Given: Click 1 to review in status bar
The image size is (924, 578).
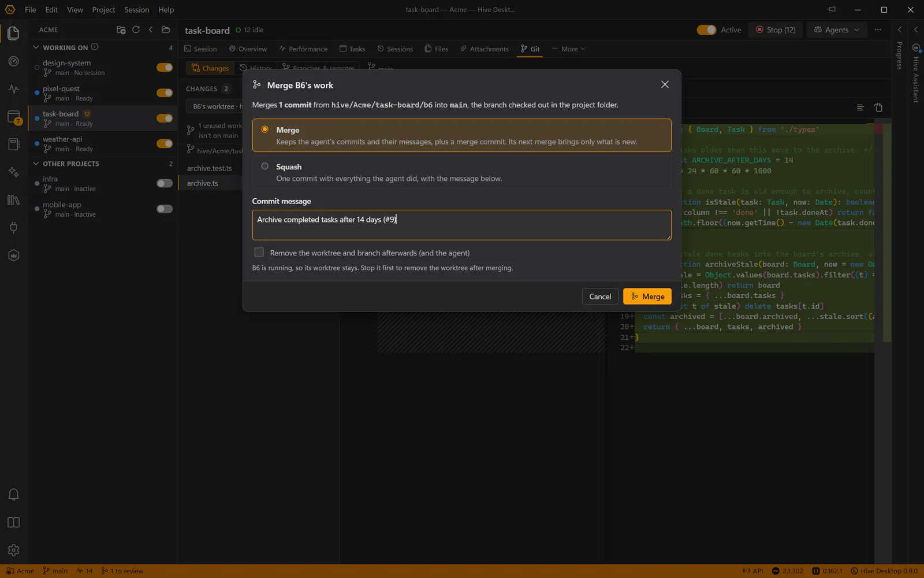Looking at the screenshot, I should [x=122, y=571].
